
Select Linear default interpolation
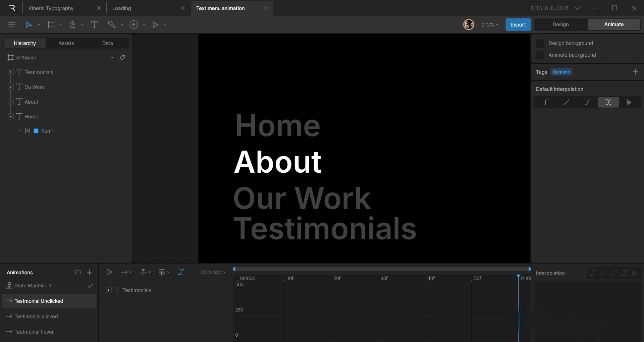[x=567, y=102]
